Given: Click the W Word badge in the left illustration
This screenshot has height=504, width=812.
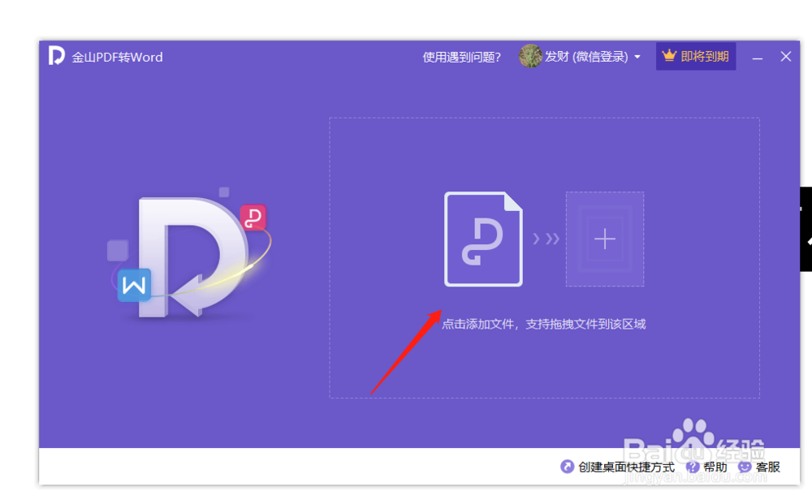Looking at the screenshot, I should (x=136, y=285).
